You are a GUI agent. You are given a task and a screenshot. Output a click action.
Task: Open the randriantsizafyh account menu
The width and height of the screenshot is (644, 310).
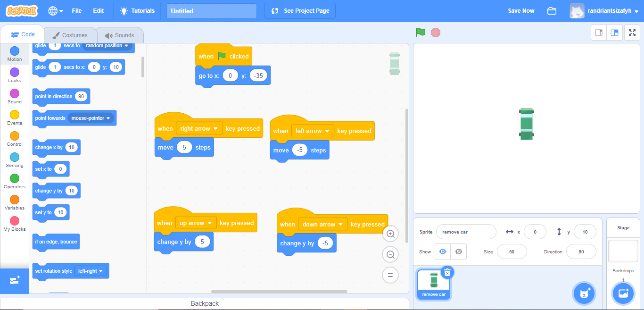(604, 11)
